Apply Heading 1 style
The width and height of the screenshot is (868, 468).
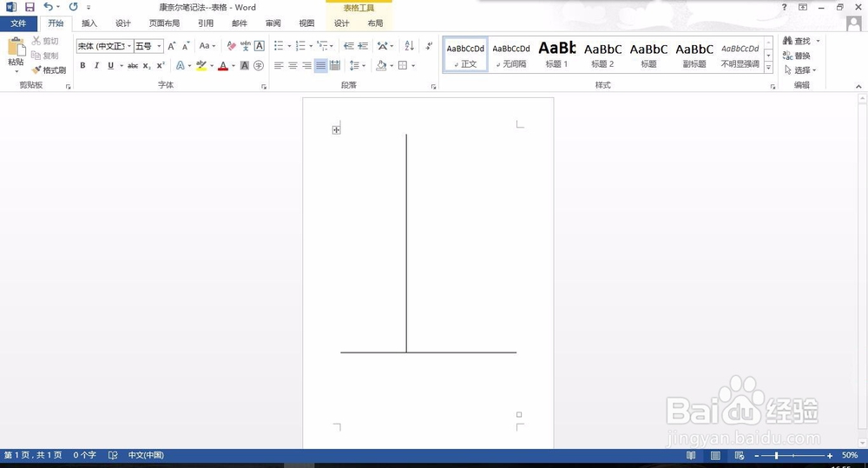tap(557, 55)
